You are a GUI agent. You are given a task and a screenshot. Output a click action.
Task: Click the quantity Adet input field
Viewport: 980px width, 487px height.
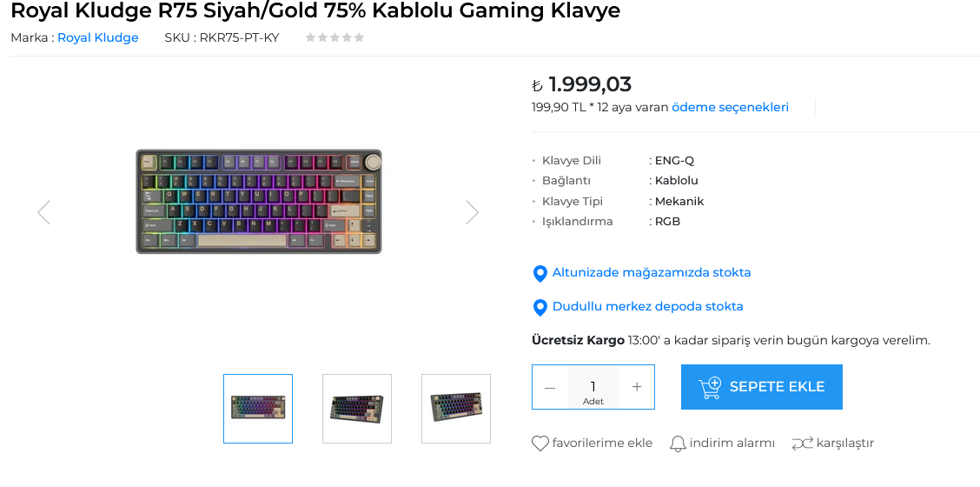tap(593, 388)
